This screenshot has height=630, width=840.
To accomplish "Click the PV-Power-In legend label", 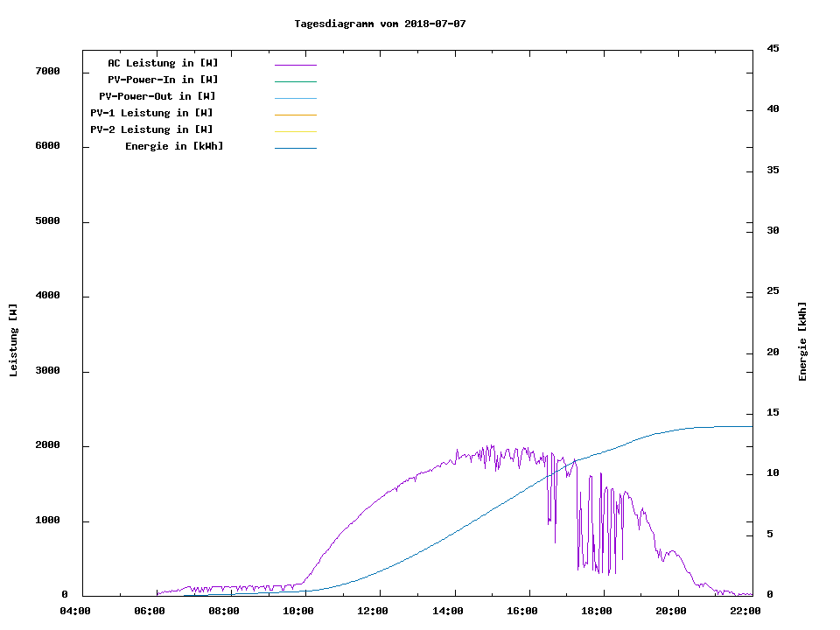I will coord(163,80).
